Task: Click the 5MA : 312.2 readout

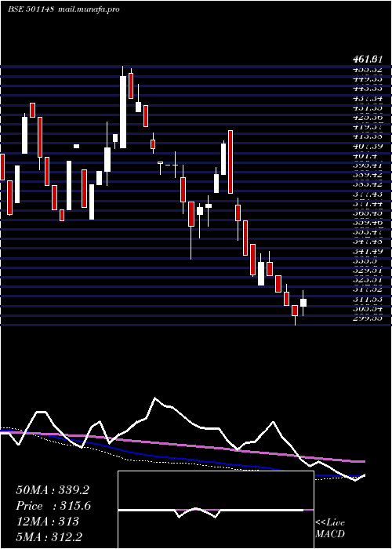Action: click(49, 537)
